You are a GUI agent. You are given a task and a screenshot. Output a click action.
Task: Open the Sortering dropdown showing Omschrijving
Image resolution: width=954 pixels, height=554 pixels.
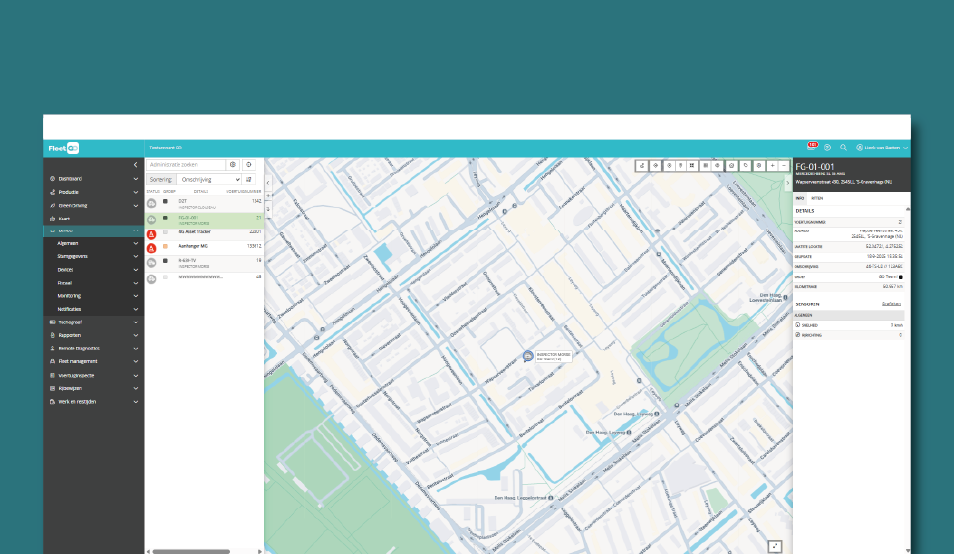tap(209, 179)
